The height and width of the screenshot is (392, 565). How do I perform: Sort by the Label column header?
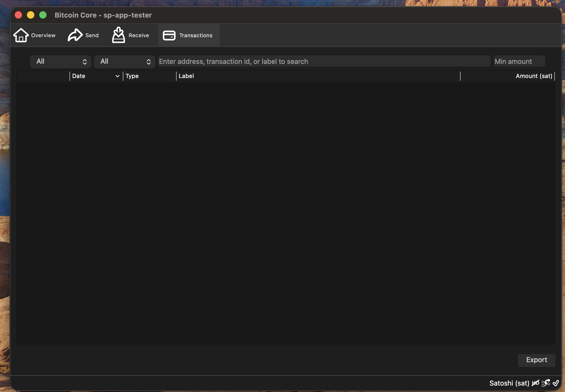(x=186, y=76)
